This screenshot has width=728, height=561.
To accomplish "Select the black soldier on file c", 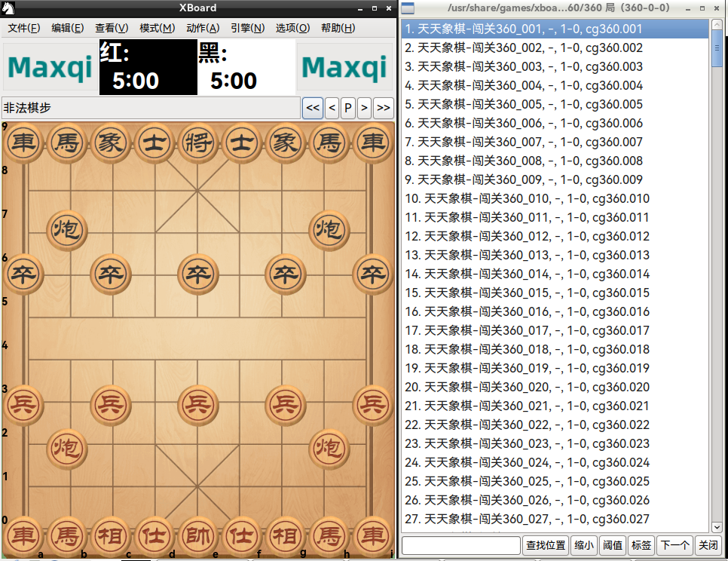I will [111, 274].
